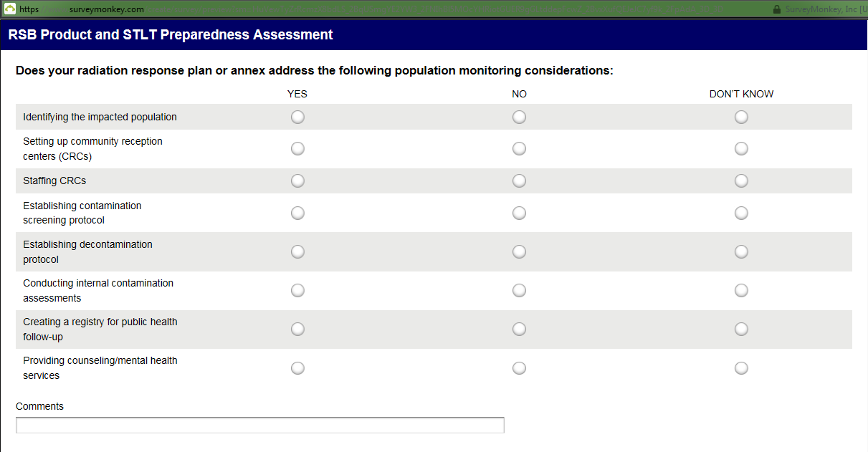Click the surveymonkey.com URL in the address bar
Viewport: 868px width, 452px height.
click(108, 9)
